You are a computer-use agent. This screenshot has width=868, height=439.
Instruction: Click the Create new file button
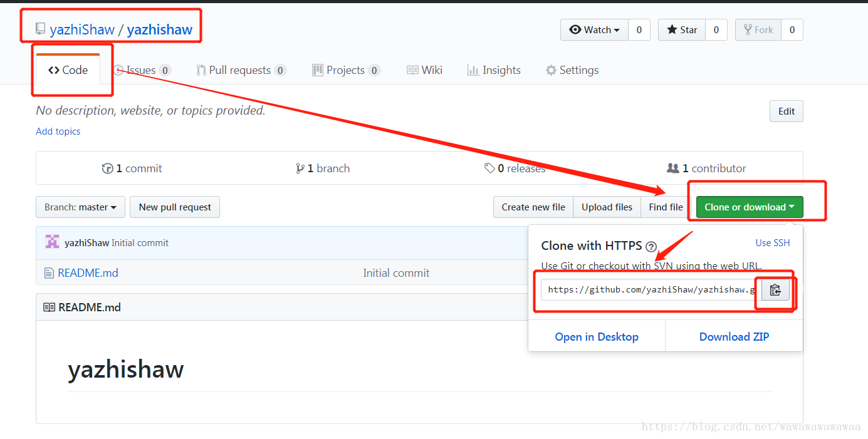point(533,207)
